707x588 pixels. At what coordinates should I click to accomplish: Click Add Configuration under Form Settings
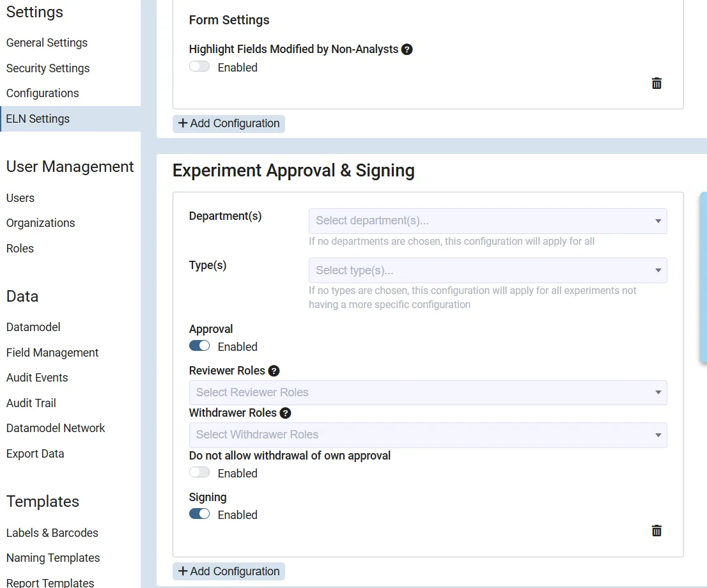coord(229,123)
